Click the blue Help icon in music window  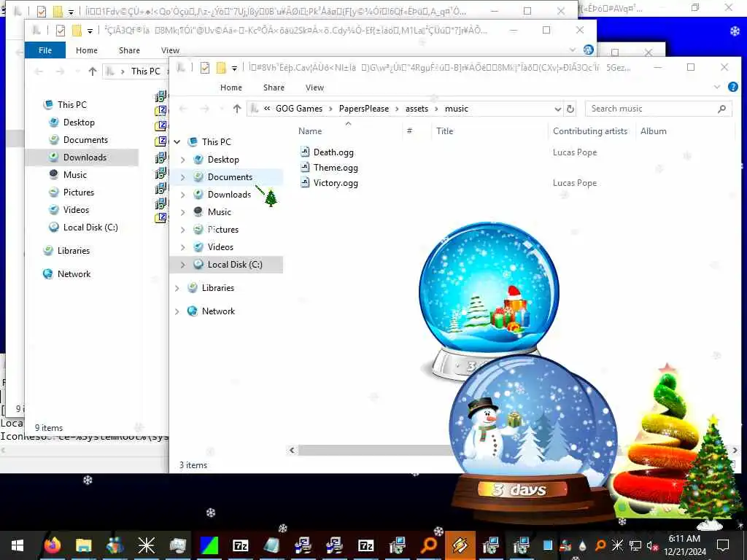(732, 87)
